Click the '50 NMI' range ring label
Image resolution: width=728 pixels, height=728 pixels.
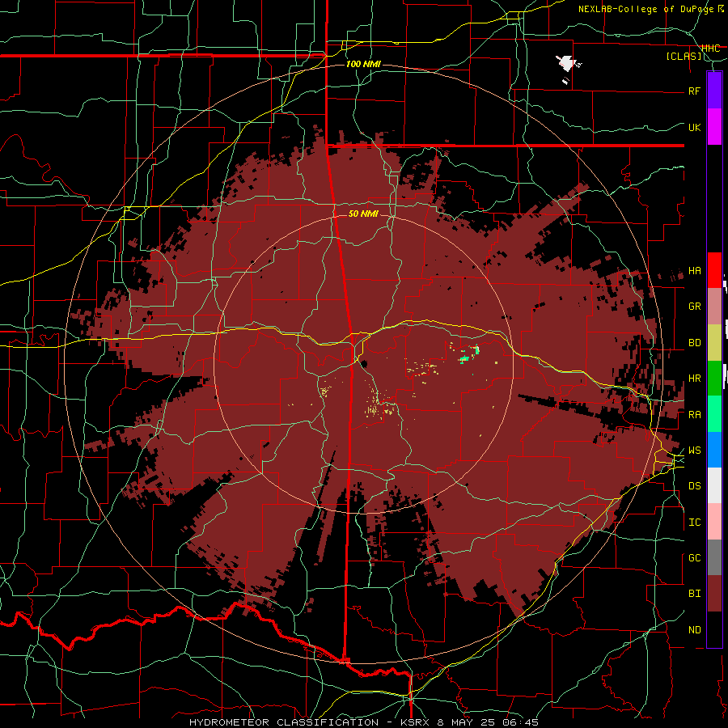(x=363, y=214)
